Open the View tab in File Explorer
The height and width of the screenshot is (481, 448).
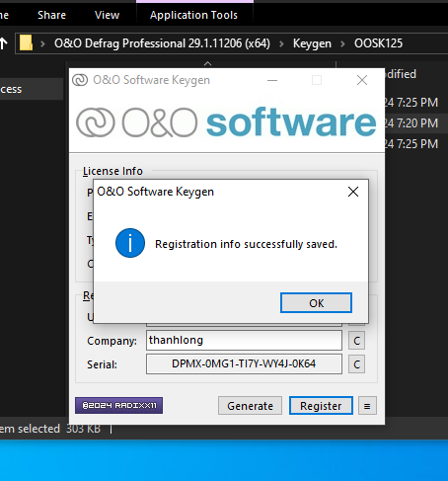tap(107, 15)
